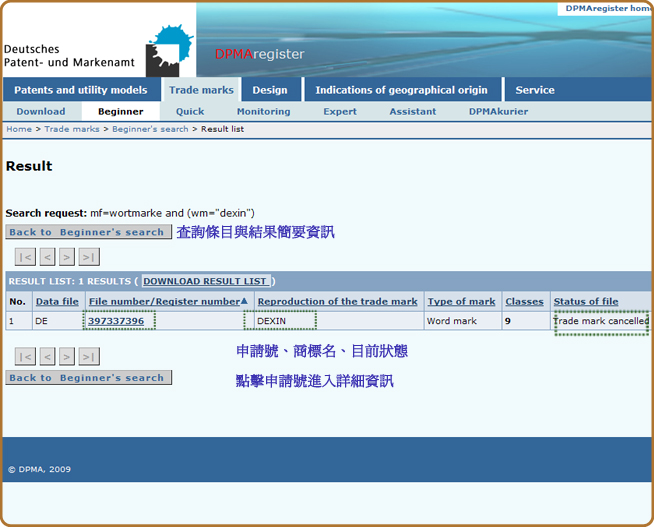The width and height of the screenshot is (654, 527).
Task: Sort by File number/Register number header
Action: [164, 301]
